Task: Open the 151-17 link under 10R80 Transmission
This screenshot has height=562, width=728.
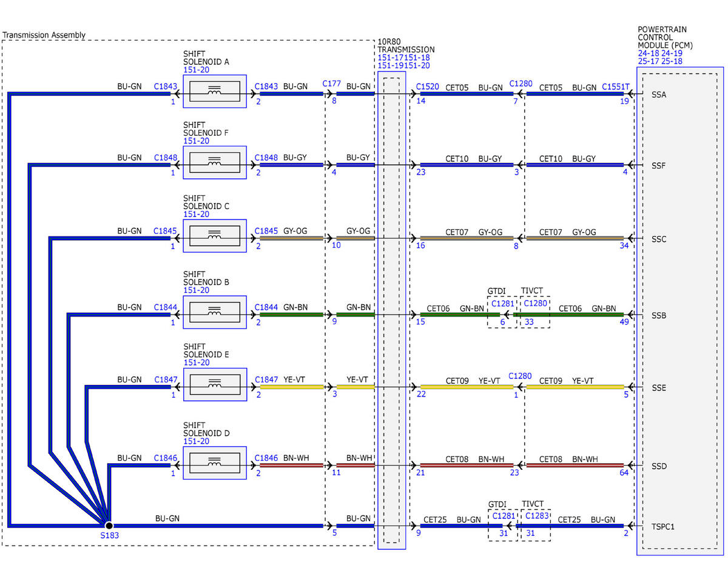Action: (x=391, y=58)
